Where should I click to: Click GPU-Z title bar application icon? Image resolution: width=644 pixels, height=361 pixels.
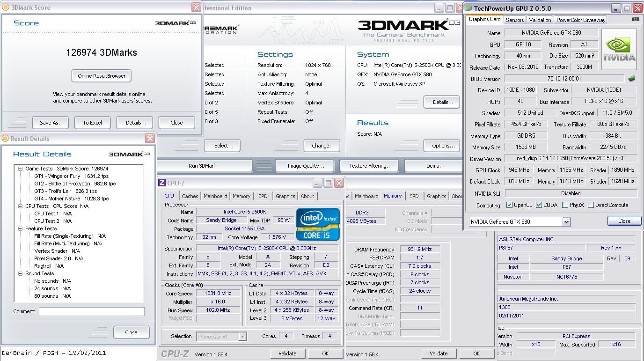(x=468, y=8)
